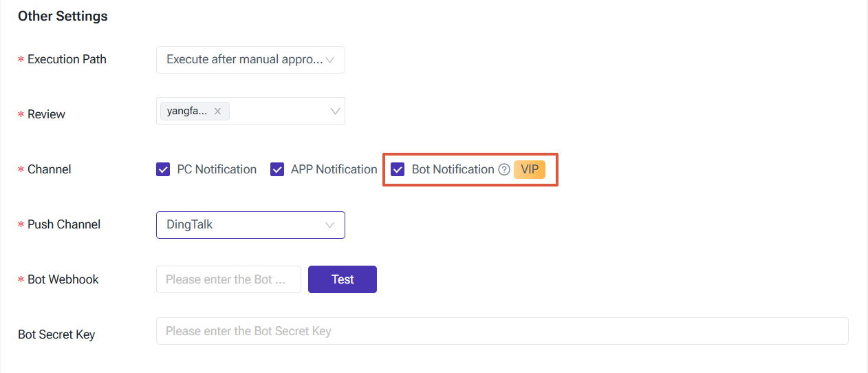Click the Bot Notification label text
868x373 pixels.
pyautogui.click(x=453, y=169)
